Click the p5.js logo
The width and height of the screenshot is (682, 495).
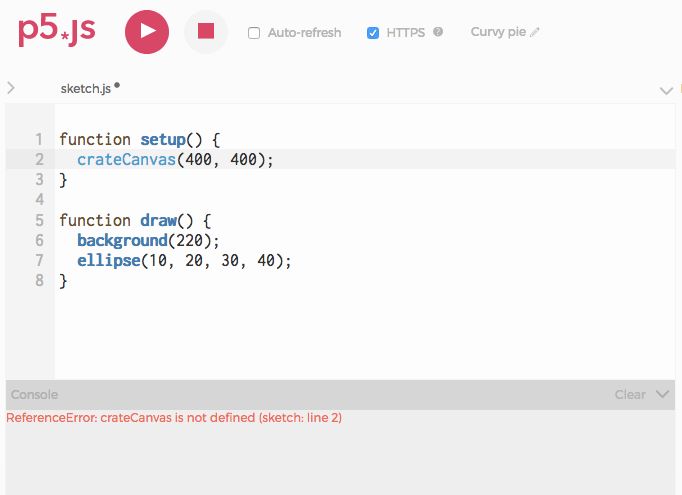(x=57, y=31)
